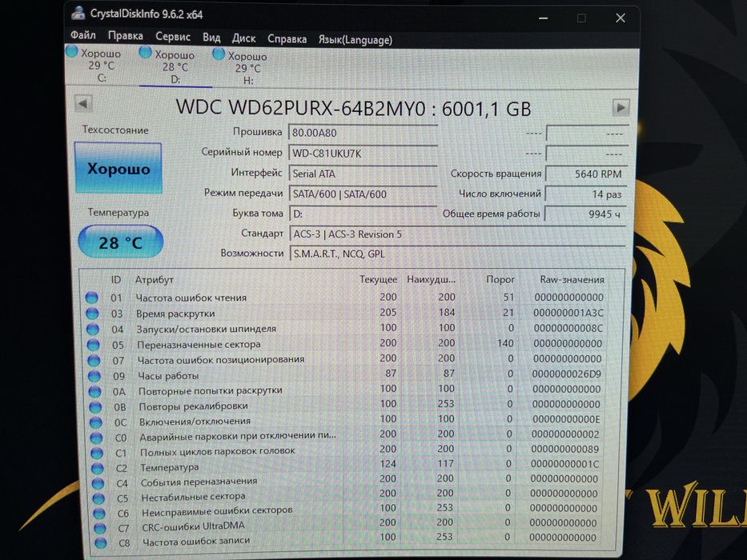Click status dot for attribute 07

(94, 361)
